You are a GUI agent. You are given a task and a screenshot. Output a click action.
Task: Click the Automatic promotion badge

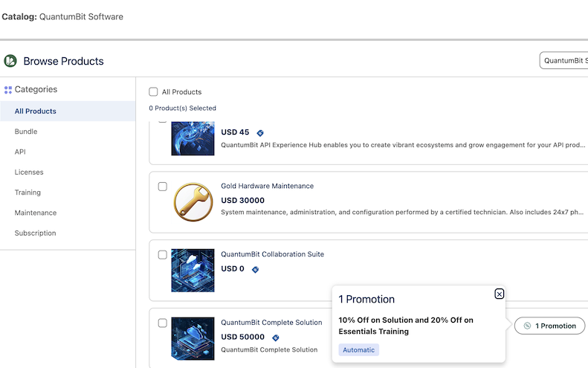[358, 349]
